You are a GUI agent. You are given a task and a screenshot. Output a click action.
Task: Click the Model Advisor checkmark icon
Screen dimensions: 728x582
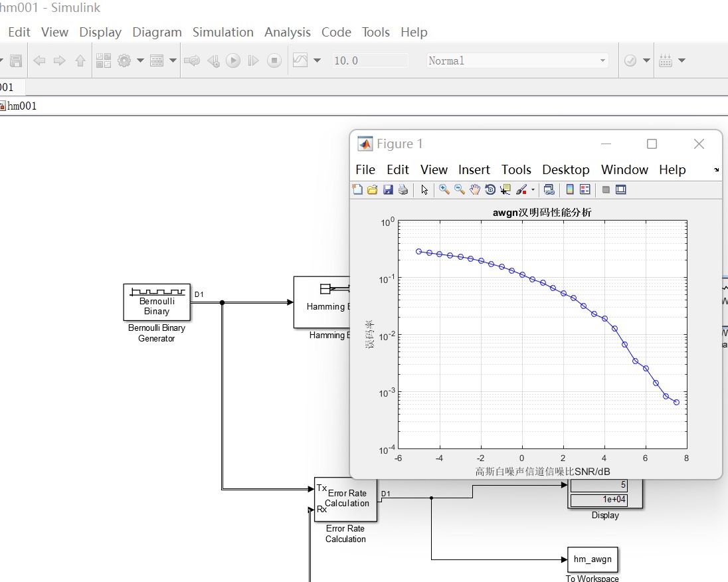pyautogui.click(x=630, y=60)
